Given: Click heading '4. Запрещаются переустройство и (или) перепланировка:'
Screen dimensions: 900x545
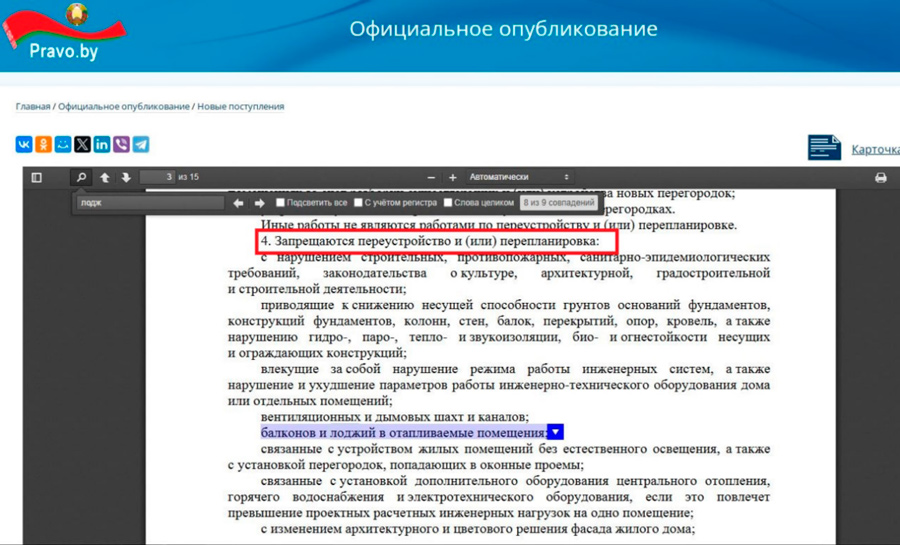Looking at the screenshot, I should (x=430, y=241).
